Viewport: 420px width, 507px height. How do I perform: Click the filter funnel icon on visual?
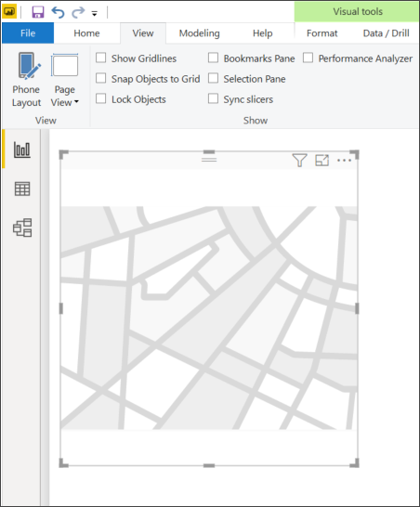tap(299, 160)
